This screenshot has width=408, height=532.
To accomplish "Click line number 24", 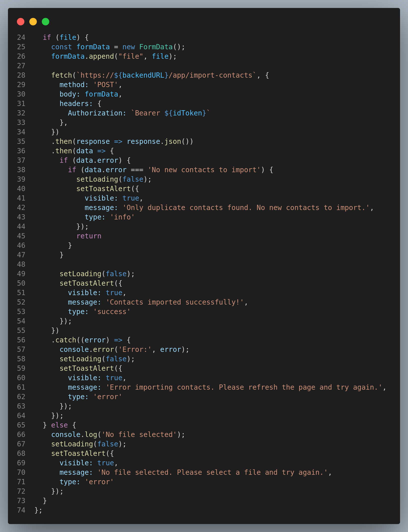I will (21, 37).
